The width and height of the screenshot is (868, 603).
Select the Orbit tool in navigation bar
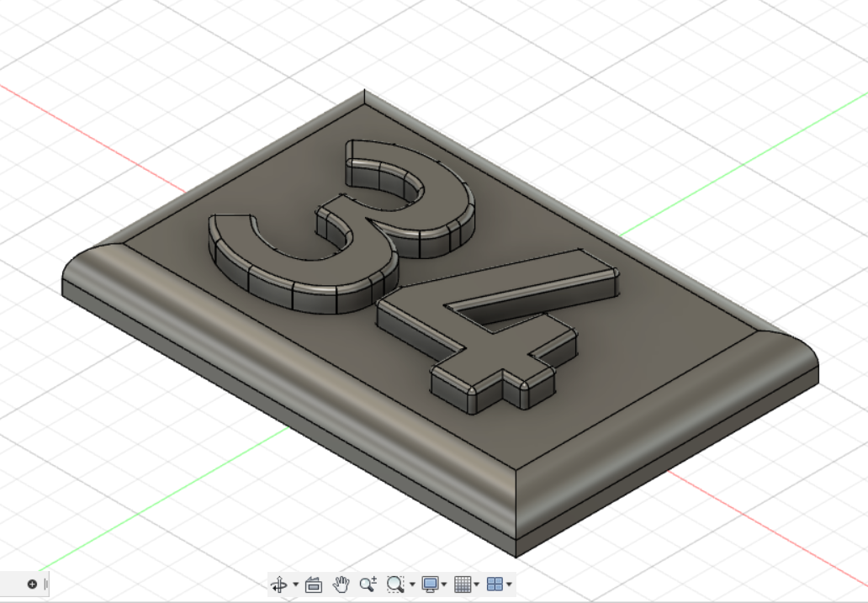278,584
